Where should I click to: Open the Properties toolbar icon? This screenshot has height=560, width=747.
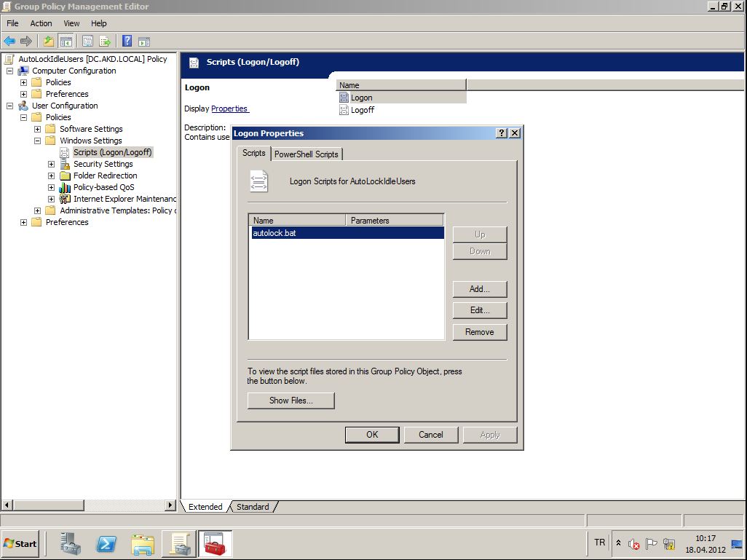point(87,41)
